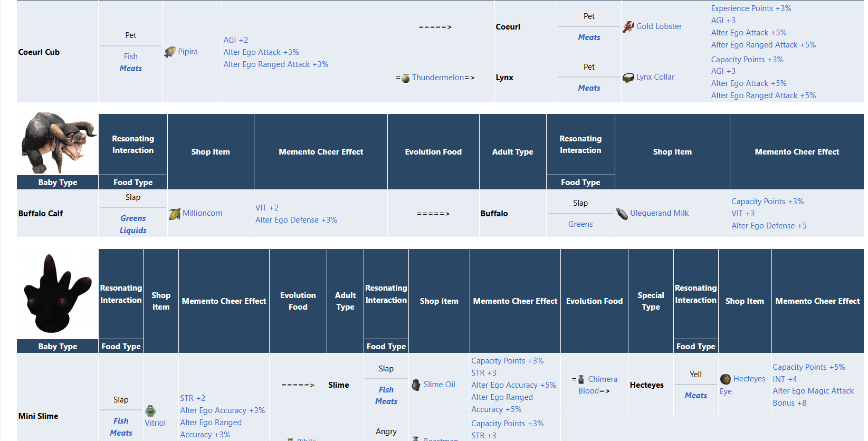Screen dimensions: 868x441
Task: Click Greens in the adult Buffalo row
Action: pyautogui.click(x=580, y=224)
